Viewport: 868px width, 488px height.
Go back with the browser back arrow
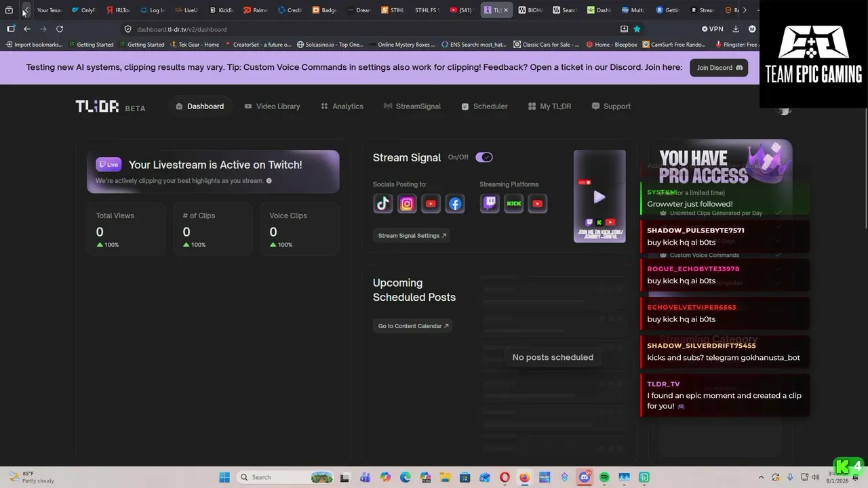tap(27, 29)
